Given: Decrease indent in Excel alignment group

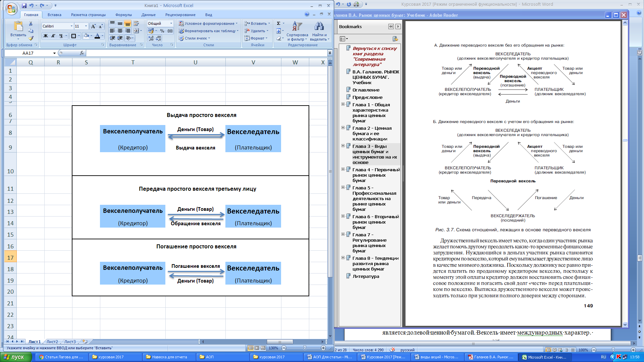Looking at the screenshot, I should coord(112,38).
